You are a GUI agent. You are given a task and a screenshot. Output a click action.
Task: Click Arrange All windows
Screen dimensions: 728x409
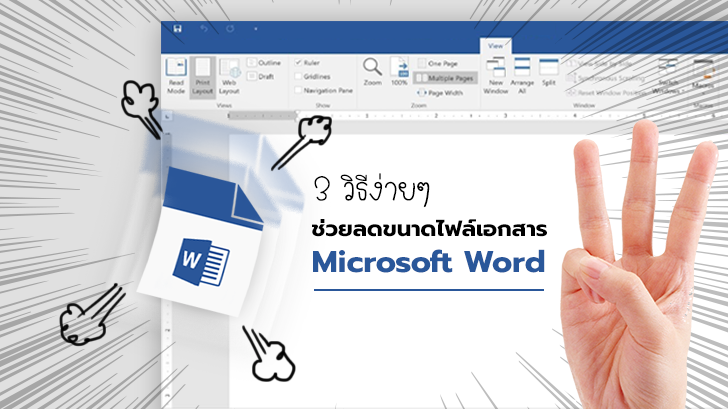point(522,76)
